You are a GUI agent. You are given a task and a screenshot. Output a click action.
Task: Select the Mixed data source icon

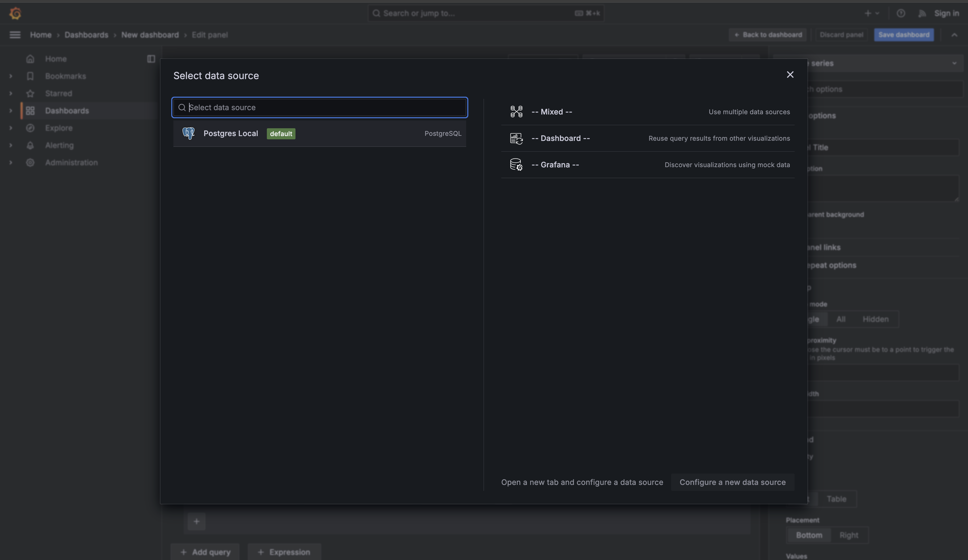point(516,112)
